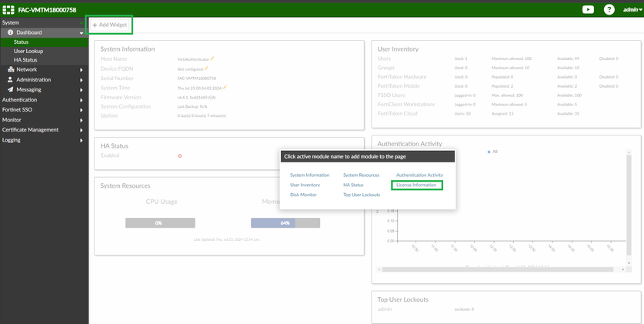This screenshot has height=324, width=644.
Task: Click the Messaging paper-plane icon
Action: coord(10,89)
